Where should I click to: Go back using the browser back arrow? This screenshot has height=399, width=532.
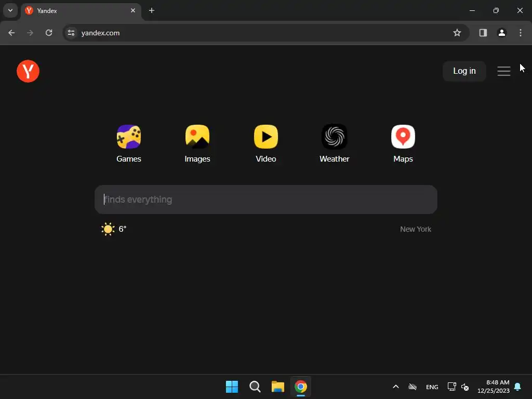coord(11,33)
